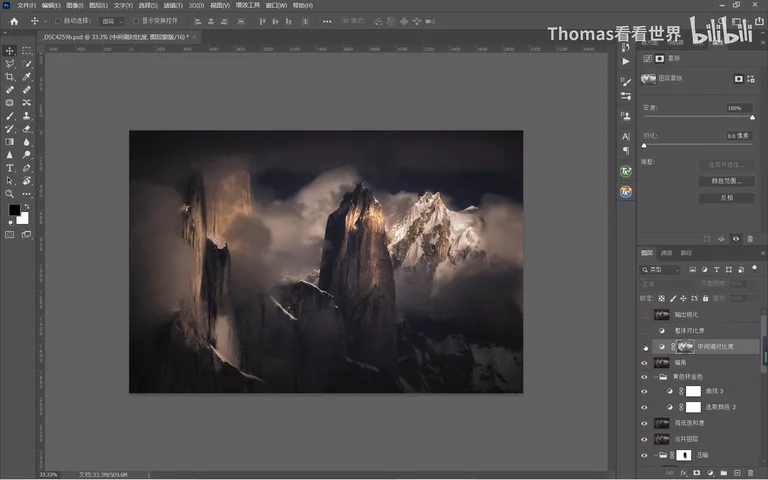
Task: Click the 中间调对比度 layer mask thumbnail
Action: [685, 347]
